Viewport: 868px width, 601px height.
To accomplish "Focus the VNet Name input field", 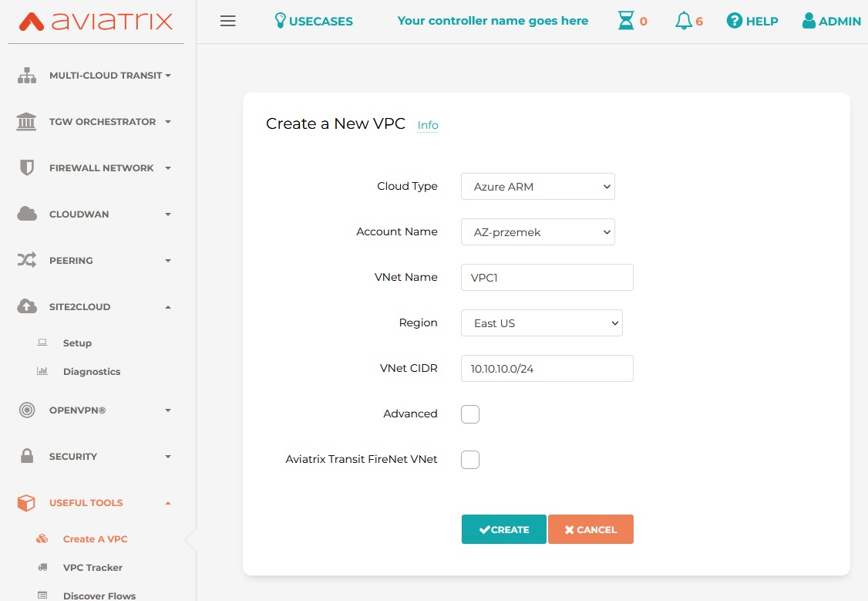I will tap(547, 277).
